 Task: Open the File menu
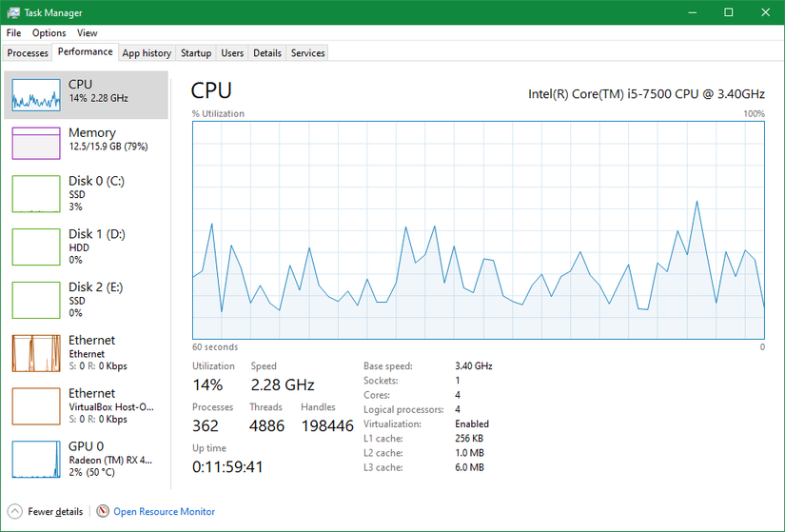coord(13,33)
